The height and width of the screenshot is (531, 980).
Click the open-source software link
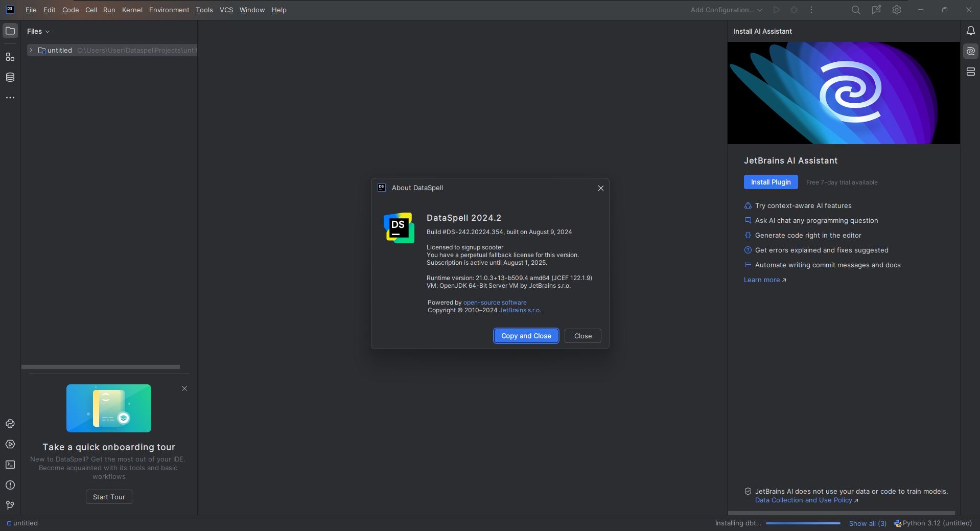coord(495,303)
